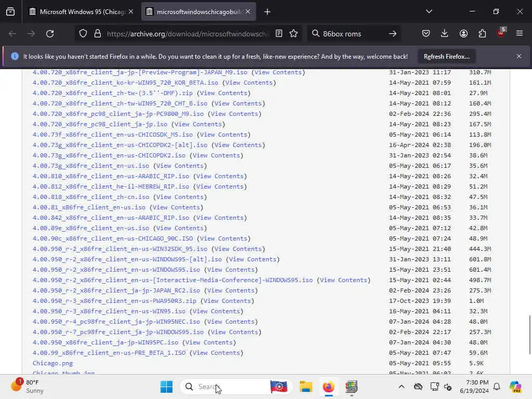Screen dimensions: 532x399
Task: Download 4.00.950_r-4 ja-jp-WIN95NEC.iso
Action: (116, 322)
